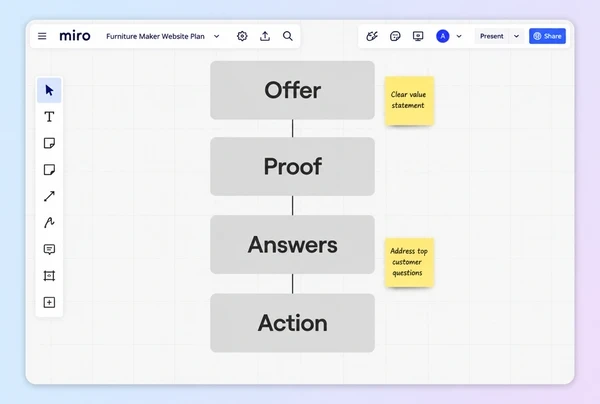Click the Present button
Image resolution: width=600 pixels, height=404 pixels.
[x=492, y=36]
